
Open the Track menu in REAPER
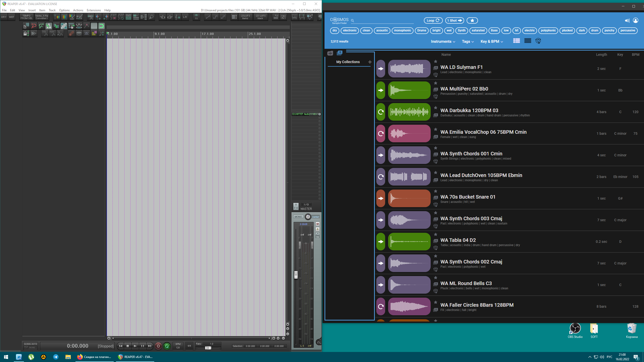tap(52, 10)
